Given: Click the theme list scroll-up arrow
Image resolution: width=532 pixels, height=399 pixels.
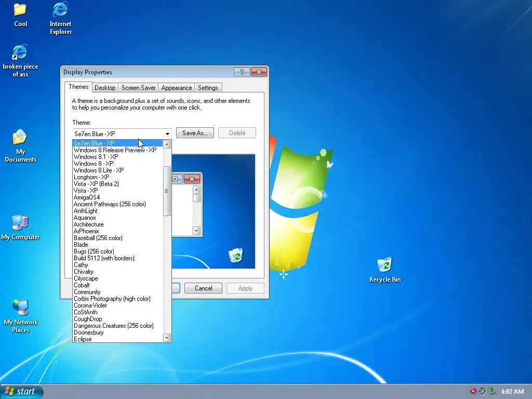Looking at the screenshot, I should click(x=167, y=144).
